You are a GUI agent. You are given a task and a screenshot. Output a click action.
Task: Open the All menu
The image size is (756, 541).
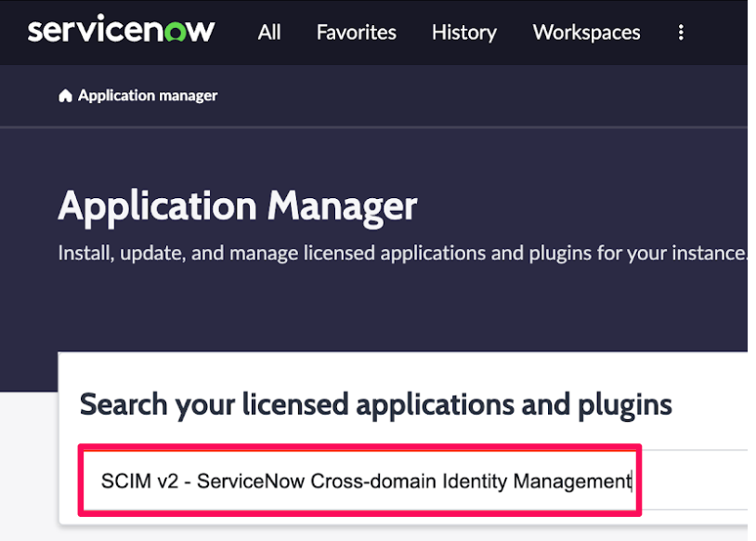[269, 33]
